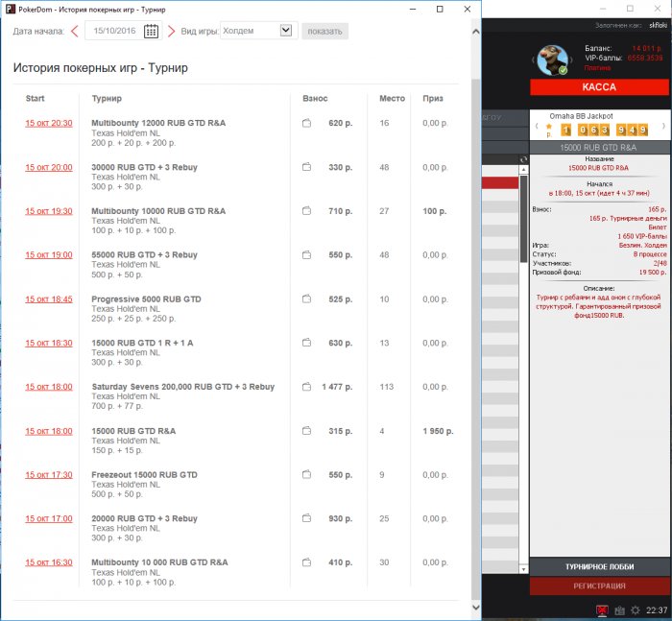Open Saturday Sevens 15 окт 18:00 link

coord(48,387)
